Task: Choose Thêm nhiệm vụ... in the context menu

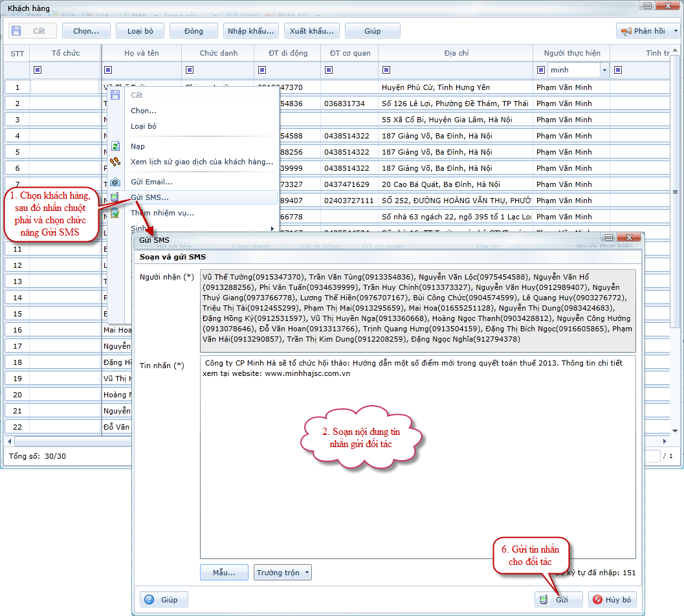Action: click(162, 213)
